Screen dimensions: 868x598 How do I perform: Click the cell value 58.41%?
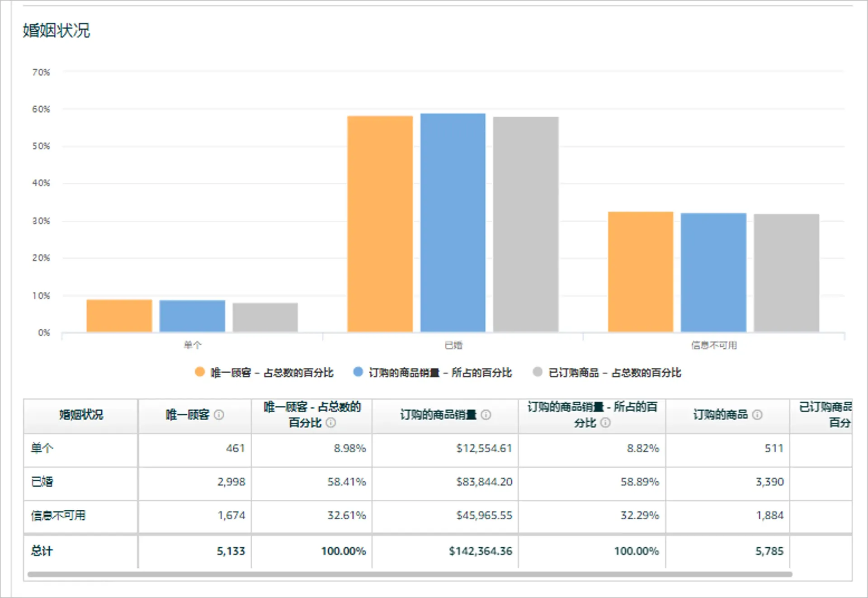click(x=347, y=482)
